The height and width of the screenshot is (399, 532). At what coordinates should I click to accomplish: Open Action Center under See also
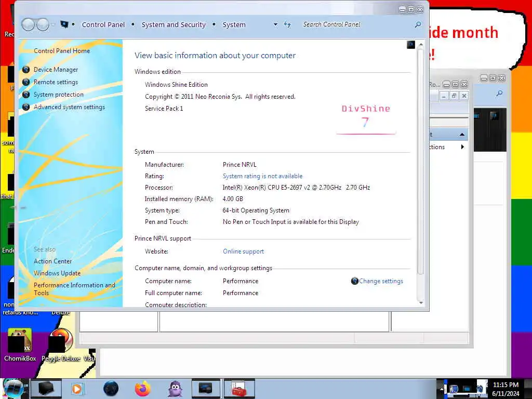(52, 261)
